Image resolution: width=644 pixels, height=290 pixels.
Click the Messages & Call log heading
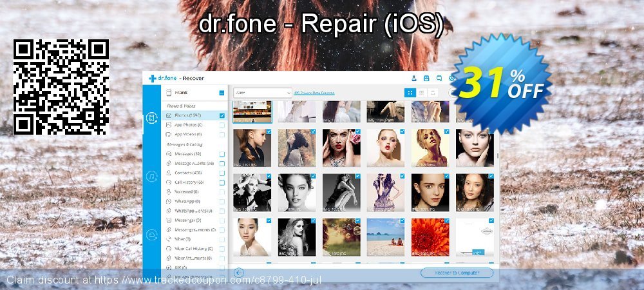click(184, 144)
